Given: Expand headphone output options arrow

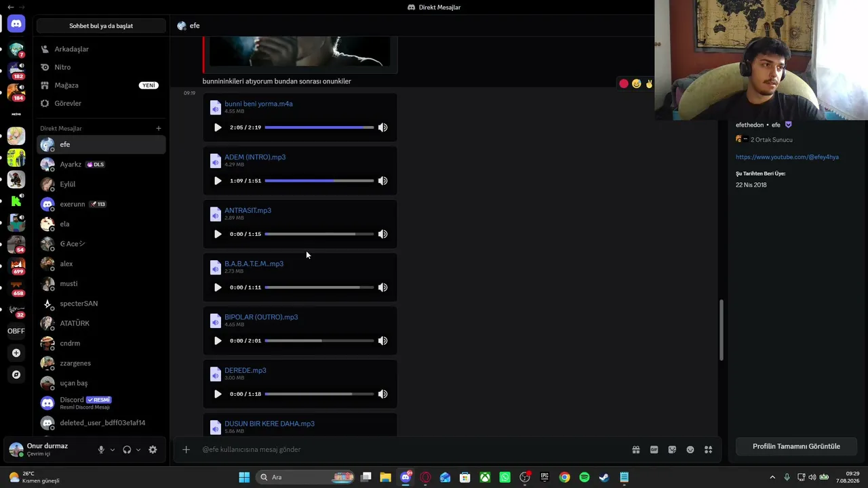Looking at the screenshot, I should tap(138, 449).
